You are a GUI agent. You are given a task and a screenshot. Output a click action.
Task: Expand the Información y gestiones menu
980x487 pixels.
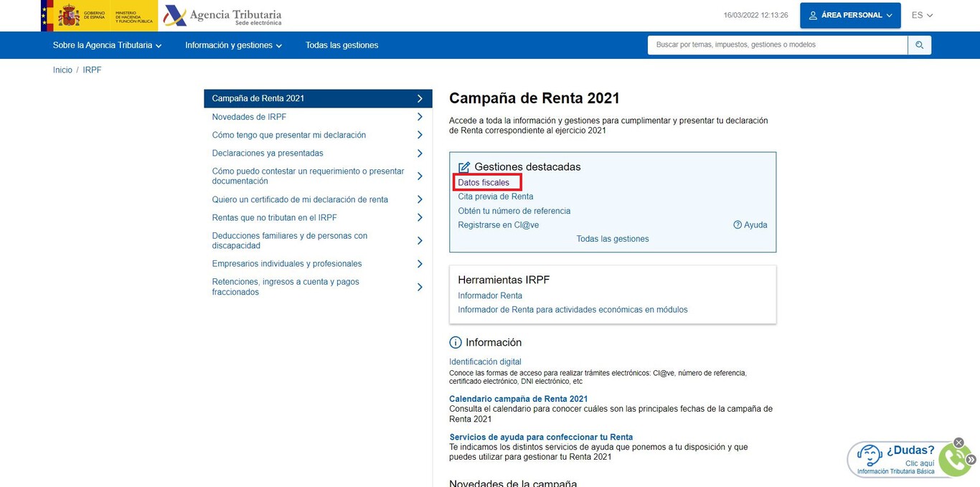pos(230,44)
